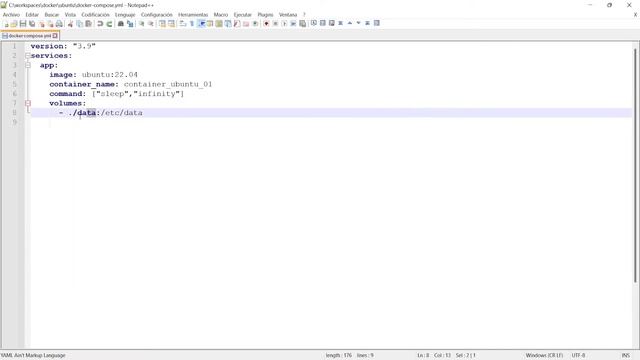
Task: Click the down arrow plugin toolbar icon
Action: [x=358, y=23]
